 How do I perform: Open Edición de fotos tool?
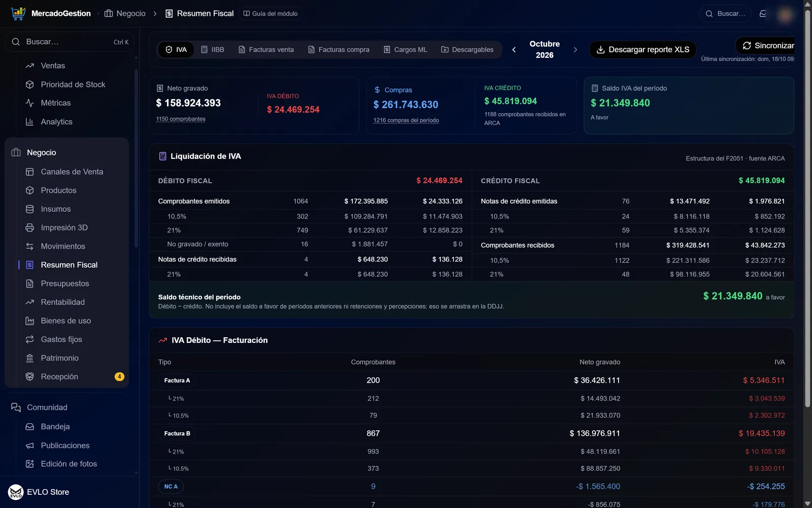coord(69,464)
